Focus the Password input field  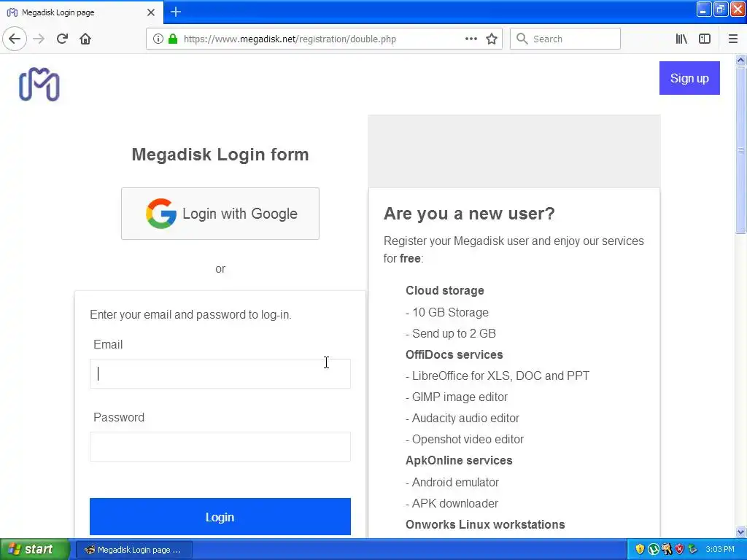click(x=220, y=447)
